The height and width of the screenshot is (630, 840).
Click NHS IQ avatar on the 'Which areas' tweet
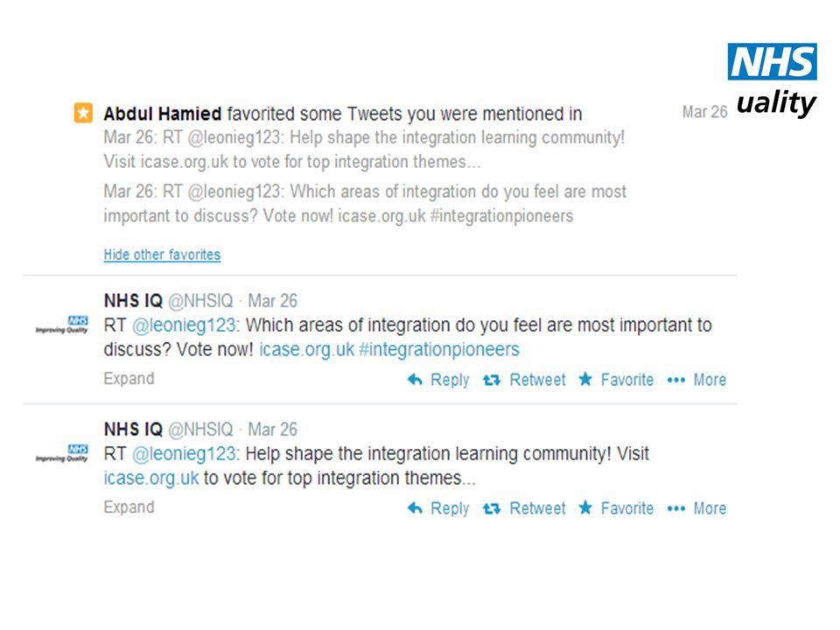pyautogui.click(x=62, y=325)
